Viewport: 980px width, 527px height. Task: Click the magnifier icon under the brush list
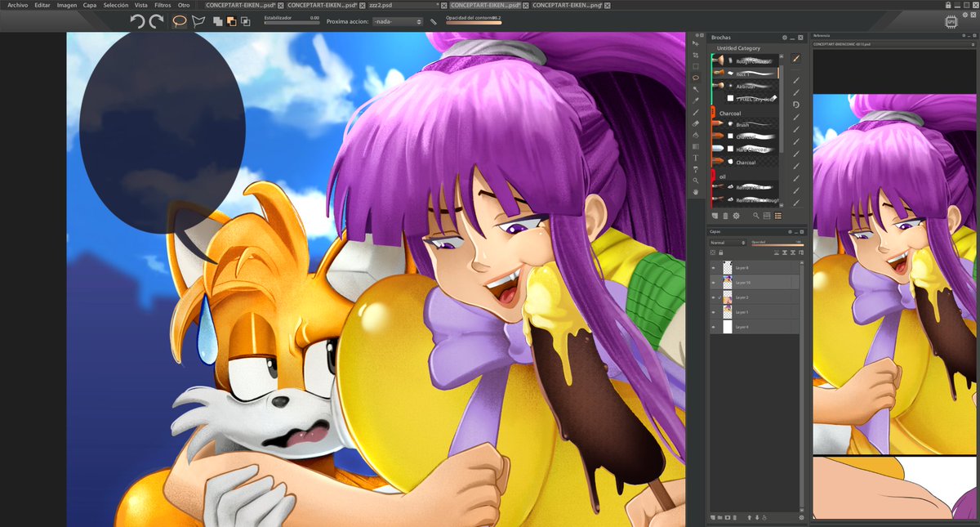(x=756, y=216)
